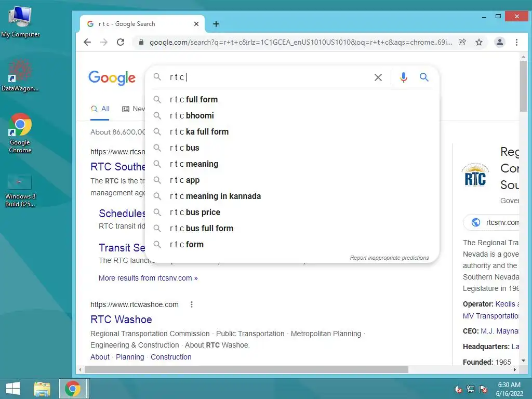Click the MV Transportation link

point(490,316)
